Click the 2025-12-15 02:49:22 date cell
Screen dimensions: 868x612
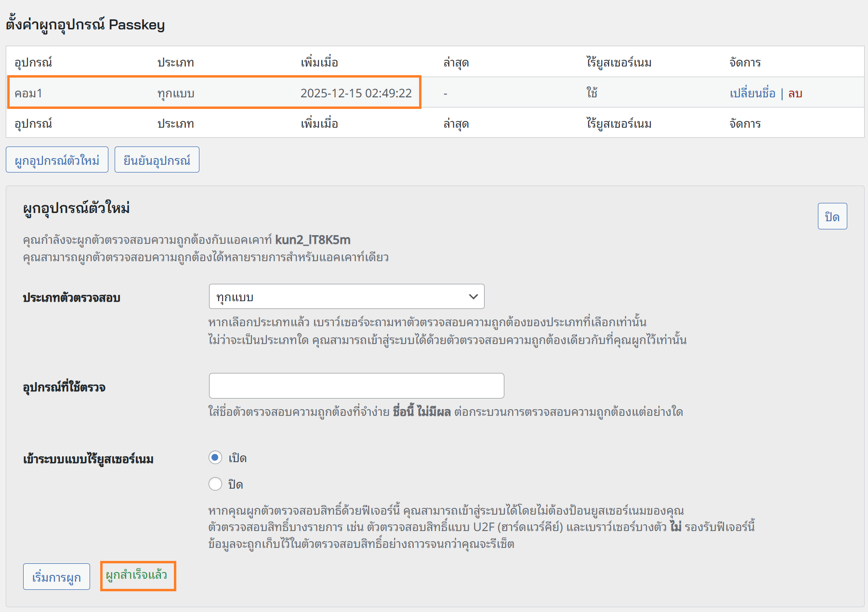[x=356, y=93]
